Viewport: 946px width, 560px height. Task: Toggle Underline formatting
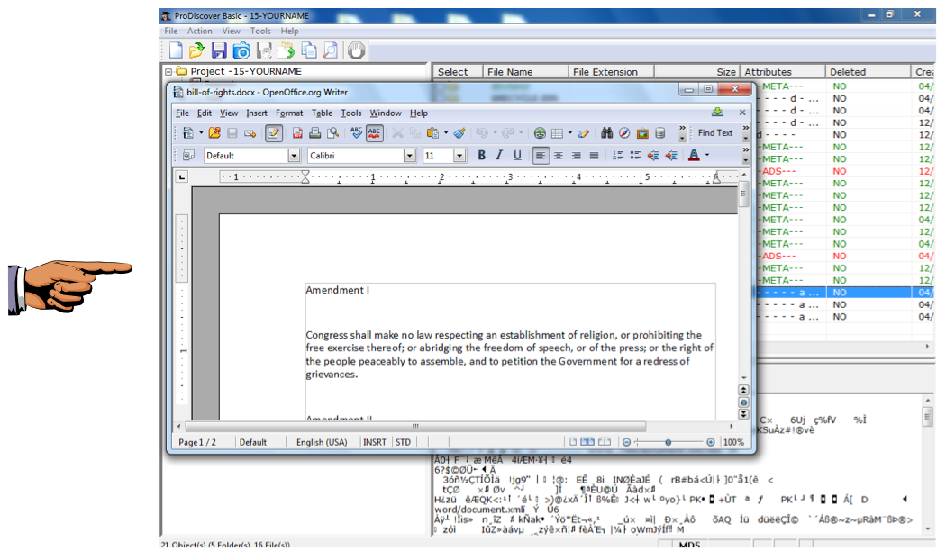(517, 156)
